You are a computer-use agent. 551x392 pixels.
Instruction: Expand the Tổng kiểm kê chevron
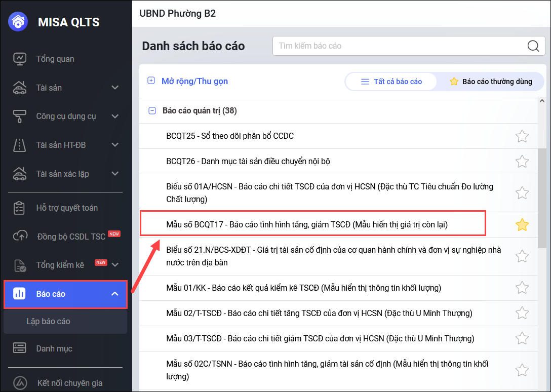point(115,265)
